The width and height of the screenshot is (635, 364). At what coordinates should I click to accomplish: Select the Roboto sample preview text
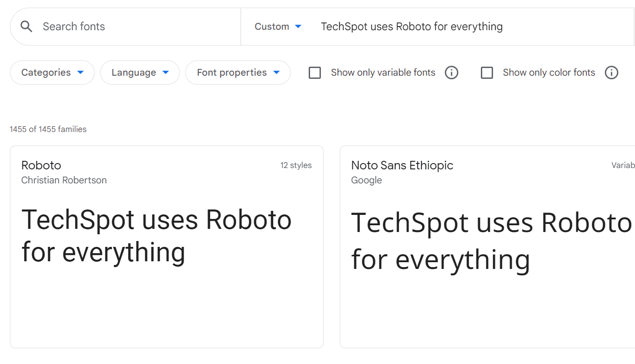156,236
